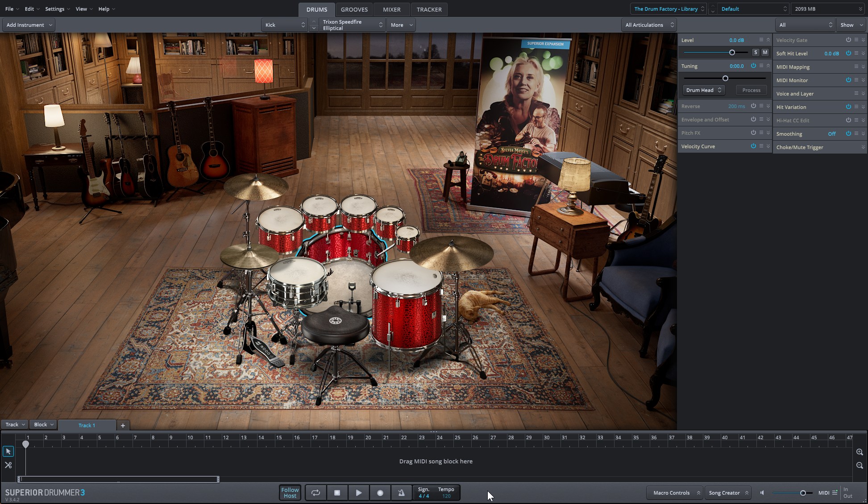The height and width of the screenshot is (504, 868).
Task: Zoom in on the timeline
Action: [859, 452]
